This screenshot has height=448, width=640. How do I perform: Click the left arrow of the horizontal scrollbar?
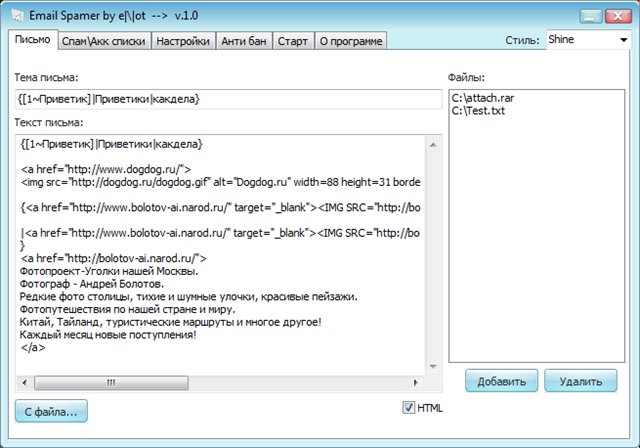[x=23, y=383]
